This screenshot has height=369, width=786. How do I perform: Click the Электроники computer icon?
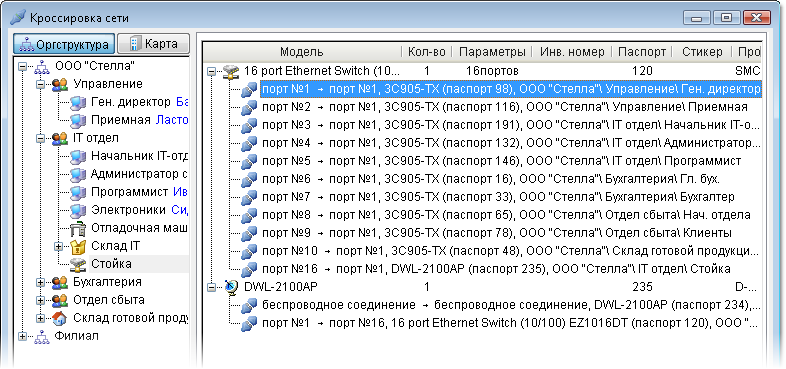78,210
